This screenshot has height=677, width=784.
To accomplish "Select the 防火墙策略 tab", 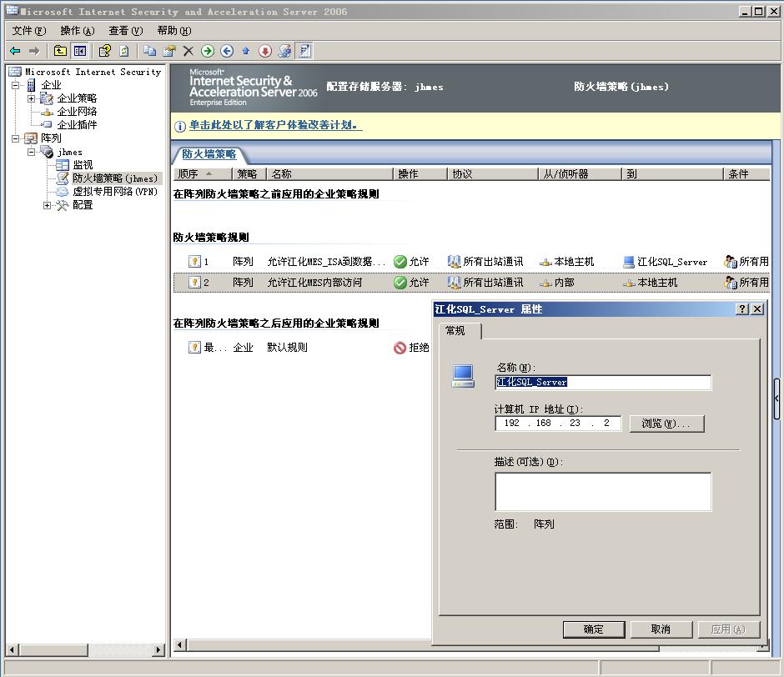I will point(209,154).
